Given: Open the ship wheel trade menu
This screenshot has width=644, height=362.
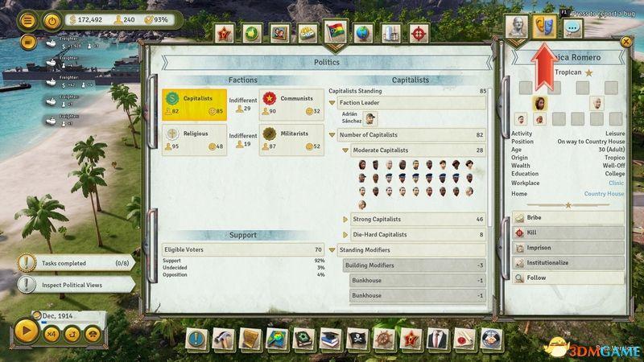Looking at the screenshot, I should coord(384,339).
